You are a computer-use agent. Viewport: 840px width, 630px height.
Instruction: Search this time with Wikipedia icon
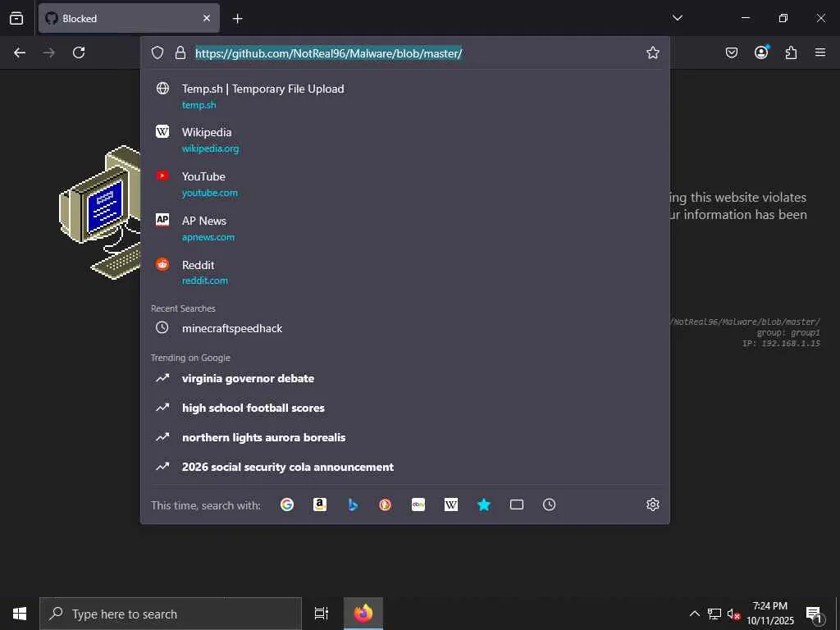[x=451, y=504]
